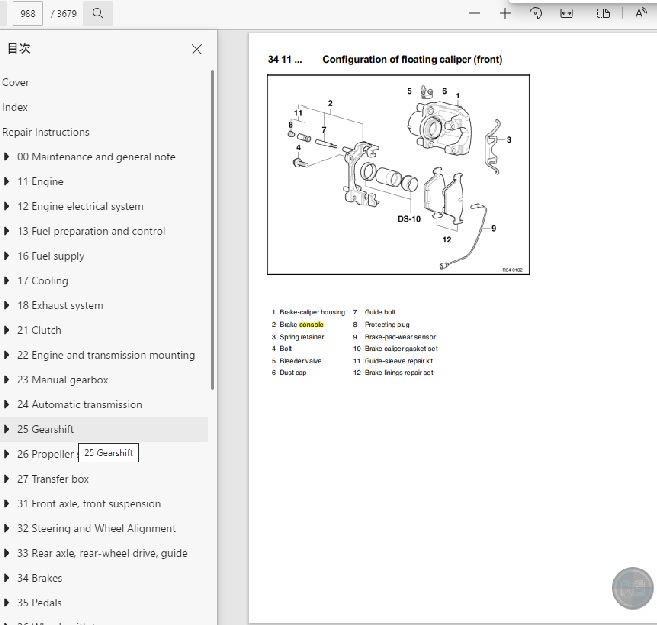Click the contents panel vertical scrollbar
Screen dimensions: 657x625
[x=212, y=230]
